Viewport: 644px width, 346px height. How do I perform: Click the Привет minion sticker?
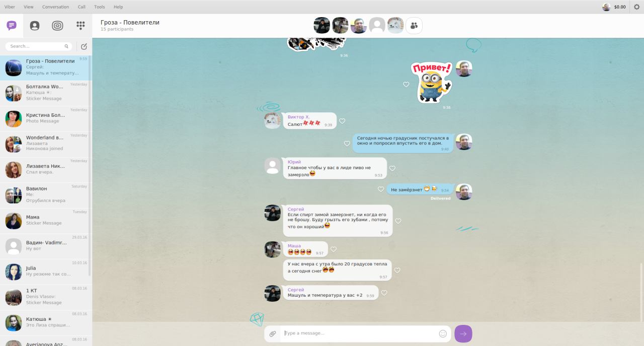coord(431,82)
